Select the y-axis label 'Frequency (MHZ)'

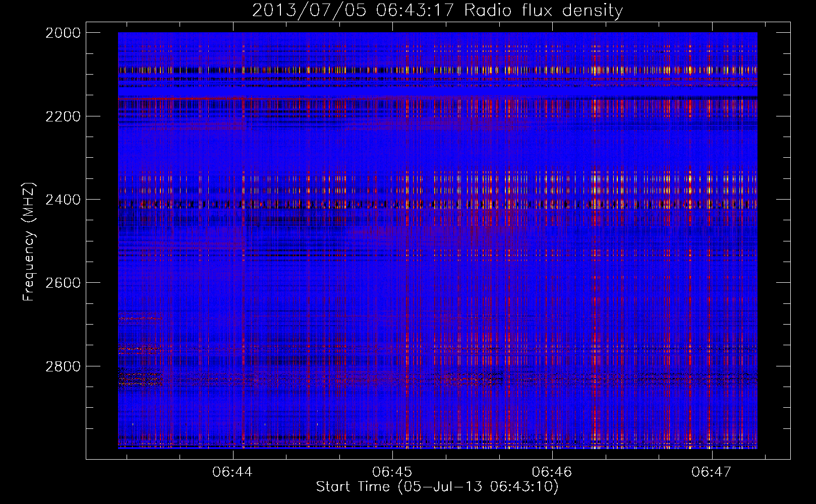click(29, 242)
